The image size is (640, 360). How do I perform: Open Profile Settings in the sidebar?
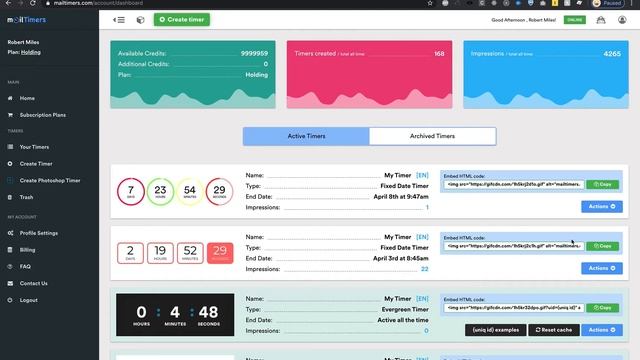(x=39, y=233)
